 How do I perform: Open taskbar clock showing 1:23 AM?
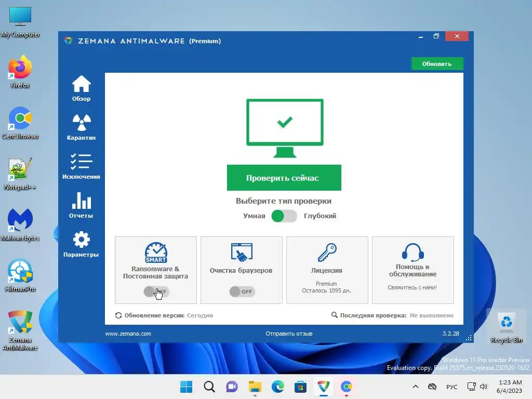(510, 387)
